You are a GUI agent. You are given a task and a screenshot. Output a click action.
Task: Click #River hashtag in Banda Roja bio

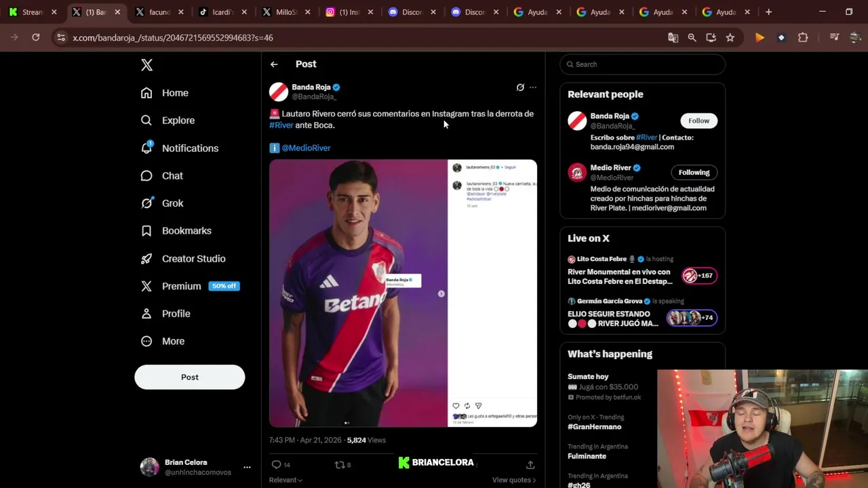click(646, 138)
